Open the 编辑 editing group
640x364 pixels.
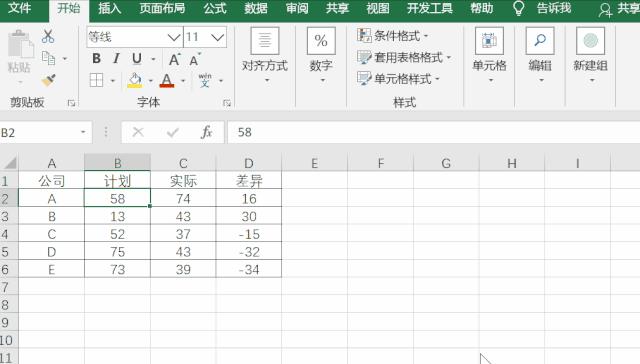pos(540,54)
